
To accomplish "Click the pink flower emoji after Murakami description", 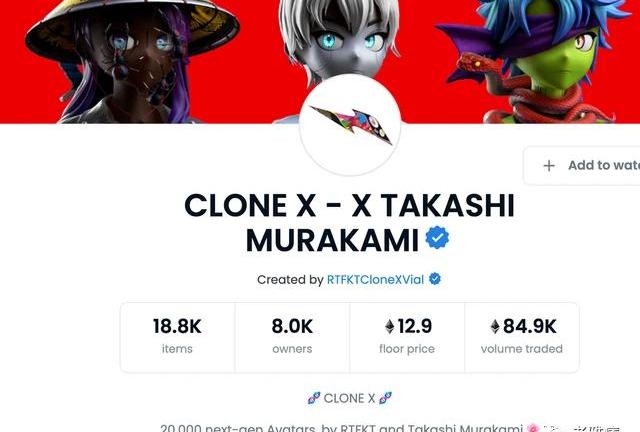I will (x=533, y=428).
